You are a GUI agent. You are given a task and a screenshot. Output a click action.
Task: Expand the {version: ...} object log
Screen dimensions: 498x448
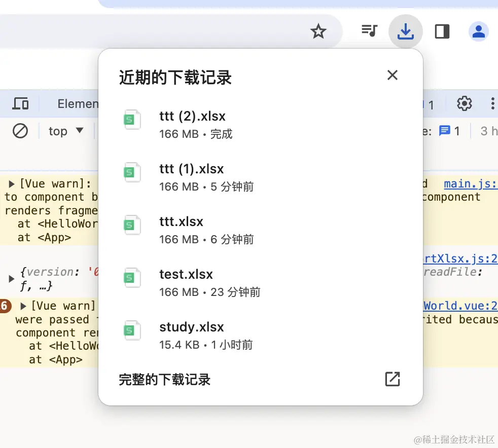click(x=12, y=279)
